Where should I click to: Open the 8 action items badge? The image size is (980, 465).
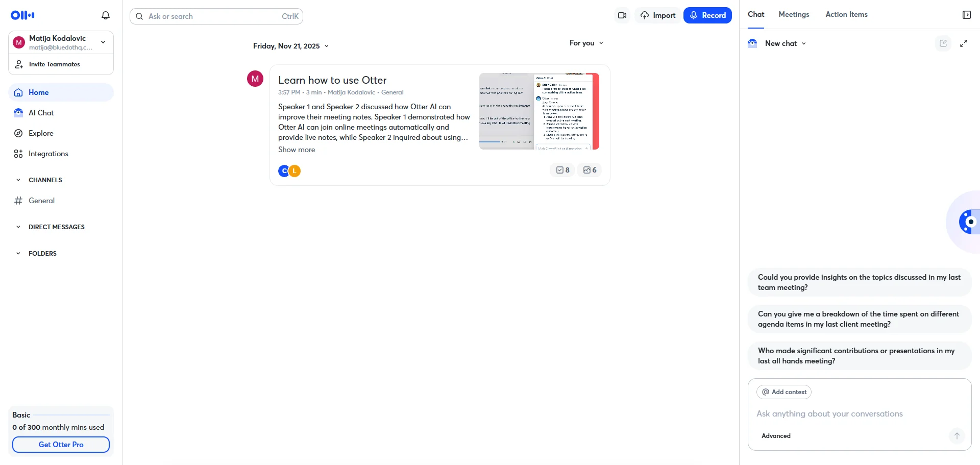pos(562,170)
